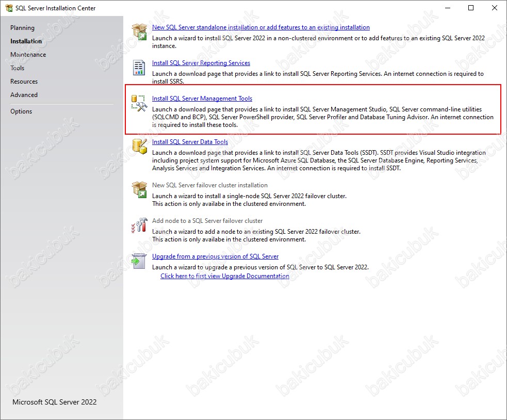Click the add node tools icon

(139, 225)
